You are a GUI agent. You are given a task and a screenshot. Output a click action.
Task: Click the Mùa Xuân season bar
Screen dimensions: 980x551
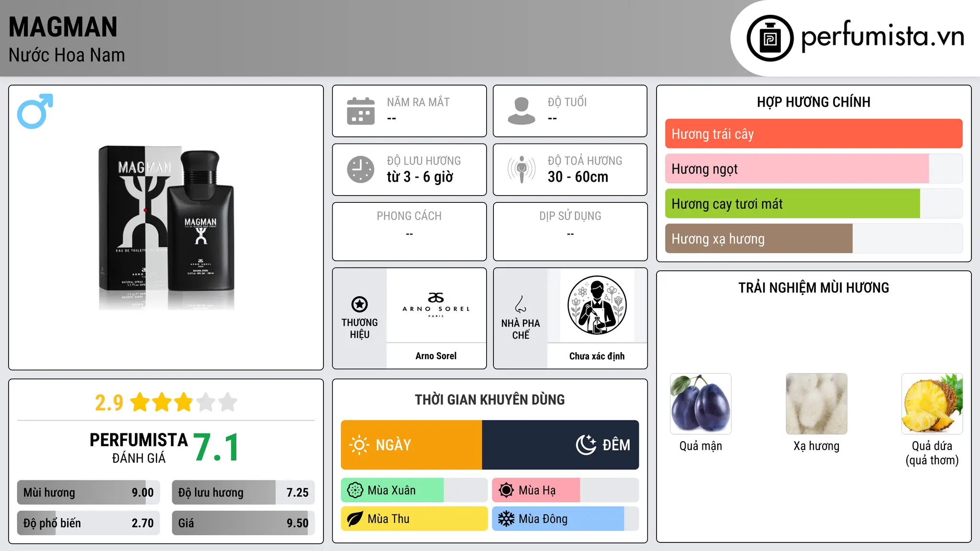tap(414, 490)
